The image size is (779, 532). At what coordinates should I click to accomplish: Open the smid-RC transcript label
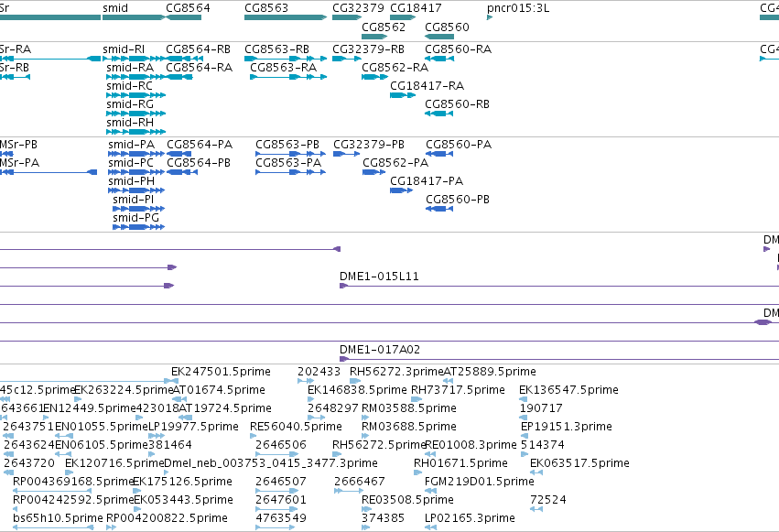tap(130, 86)
